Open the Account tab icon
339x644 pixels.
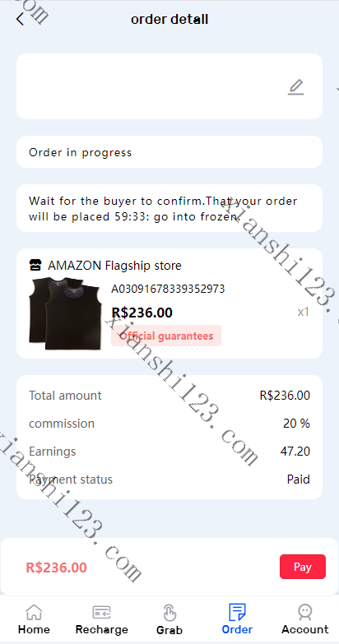[x=305, y=612]
